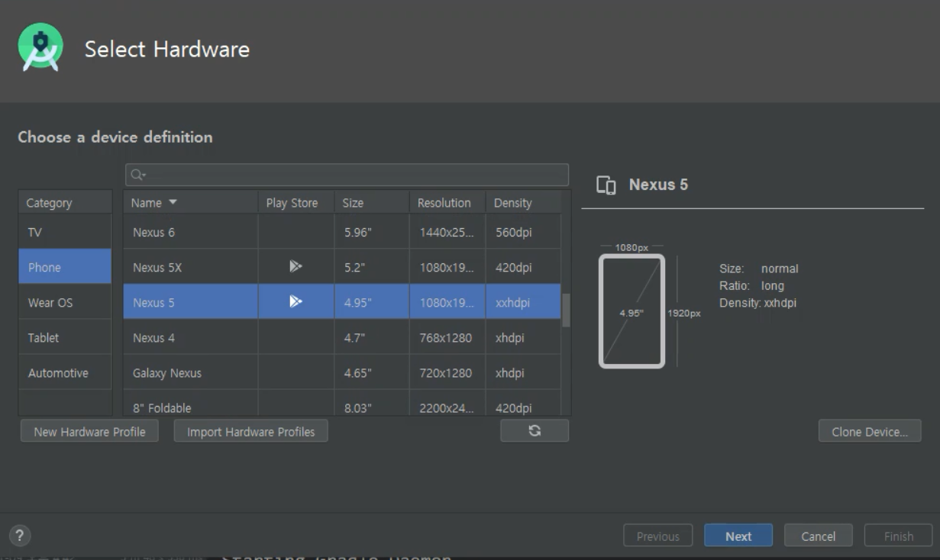Viewport: 940px width, 560px height.
Task: Click the Nexus 5 screen size preview diagram
Action: 632,311
